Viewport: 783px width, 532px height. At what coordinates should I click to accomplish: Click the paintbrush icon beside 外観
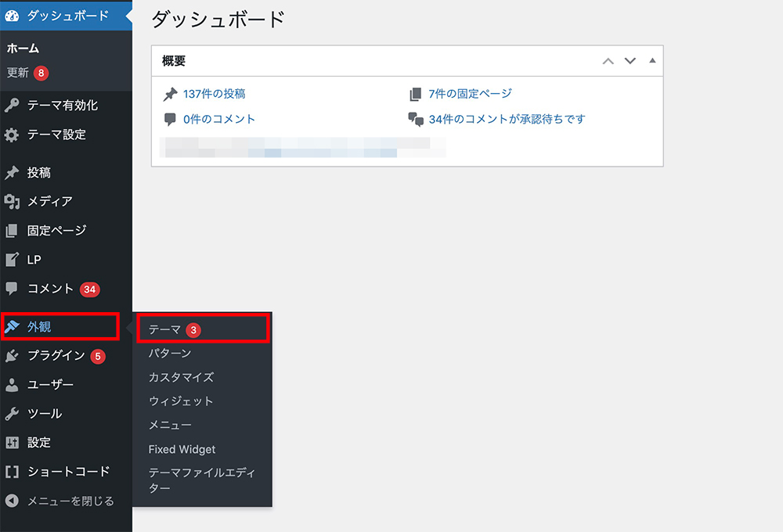tap(12, 327)
